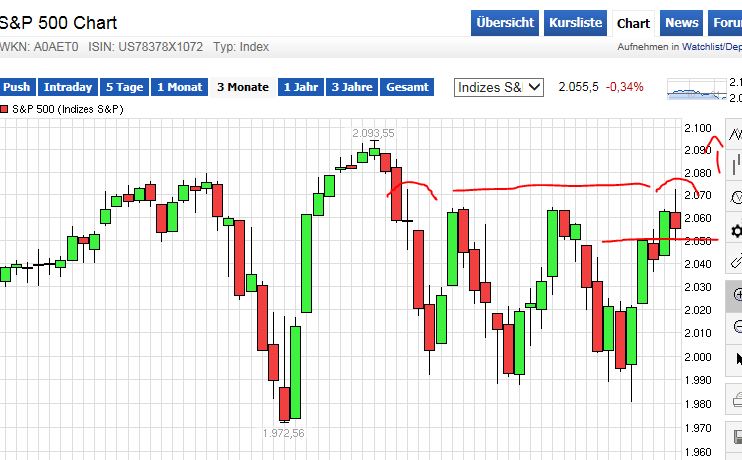Viewport: 742px width, 460px height.
Task: Open the chart indicators icon
Action: pyautogui.click(x=735, y=197)
